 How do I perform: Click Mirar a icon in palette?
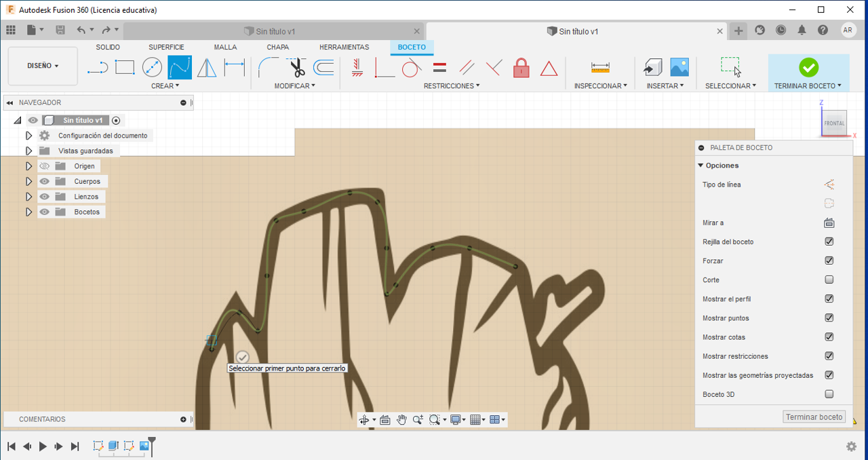pyautogui.click(x=829, y=223)
